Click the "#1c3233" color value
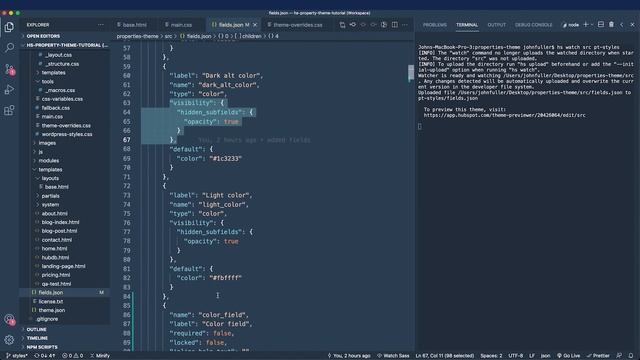The image size is (640, 360). click(226, 158)
